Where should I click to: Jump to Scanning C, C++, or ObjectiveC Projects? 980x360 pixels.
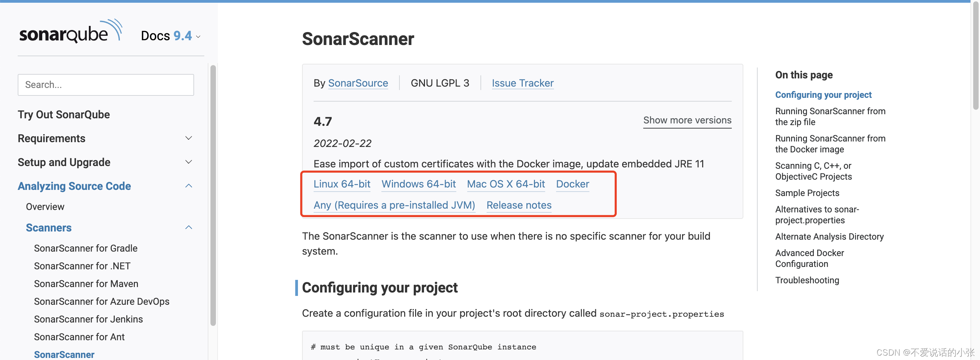tap(813, 171)
